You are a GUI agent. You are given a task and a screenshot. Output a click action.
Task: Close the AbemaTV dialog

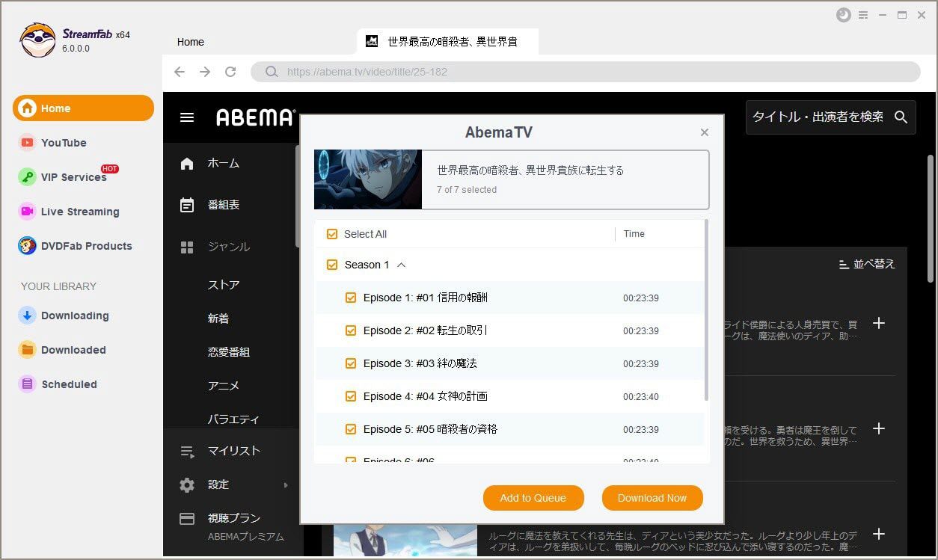(x=704, y=132)
